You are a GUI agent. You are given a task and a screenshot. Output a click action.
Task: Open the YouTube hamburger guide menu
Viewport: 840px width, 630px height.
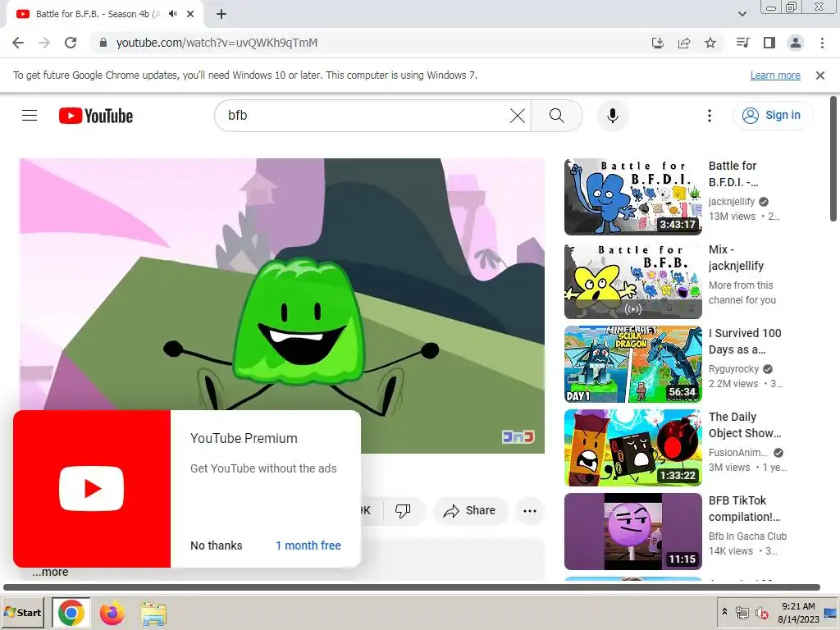coord(30,115)
